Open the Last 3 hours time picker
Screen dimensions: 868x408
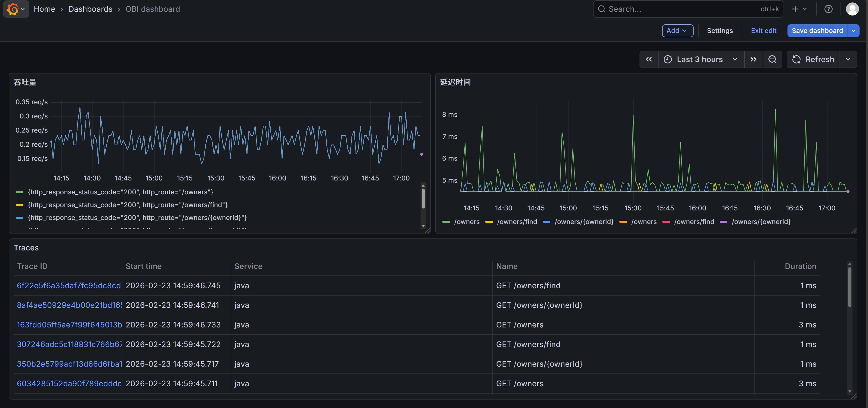(700, 59)
